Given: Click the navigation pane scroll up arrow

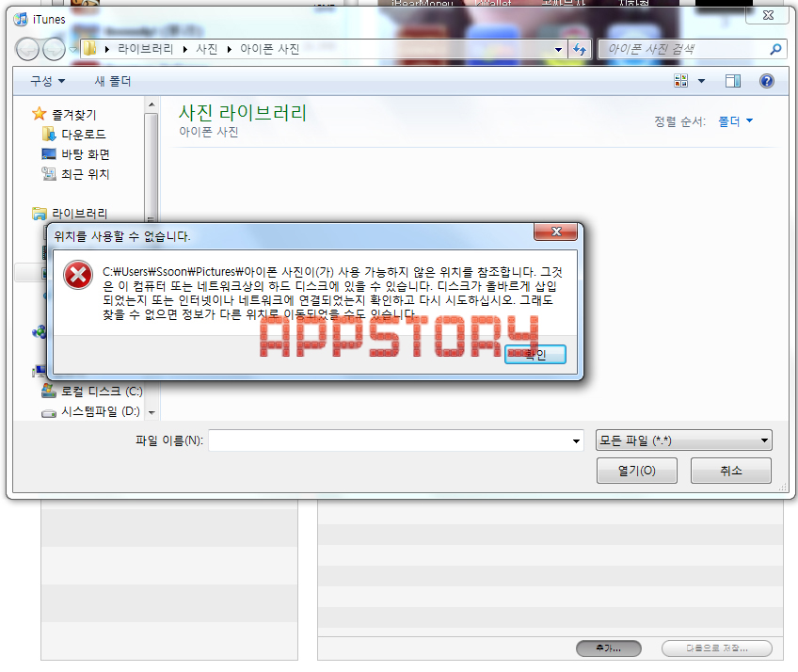Looking at the screenshot, I should click(152, 104).
